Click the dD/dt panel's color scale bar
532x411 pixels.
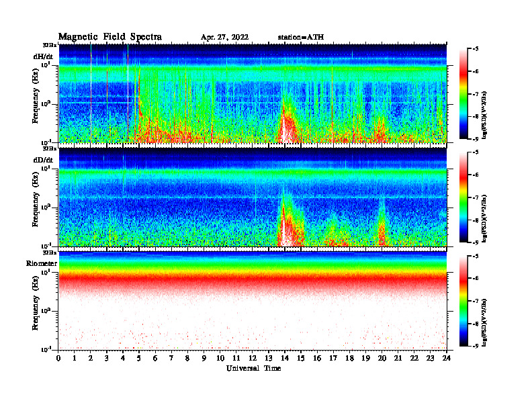(x=463, y=197)
